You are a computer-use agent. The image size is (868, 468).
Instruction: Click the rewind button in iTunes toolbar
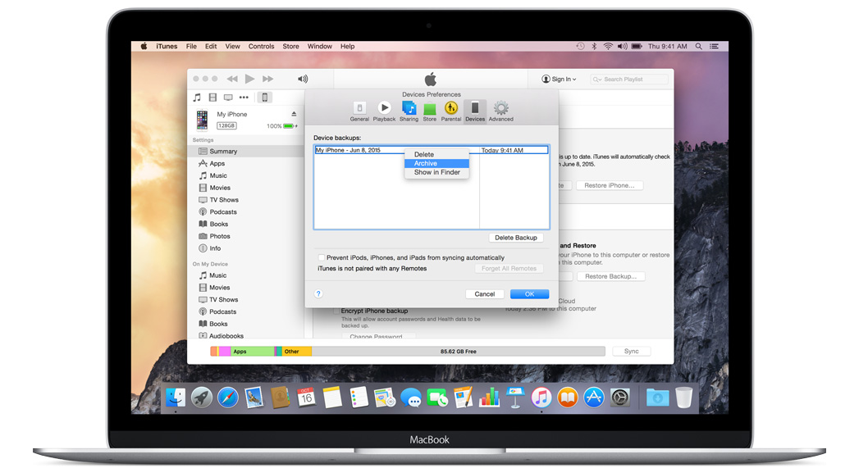232,80
